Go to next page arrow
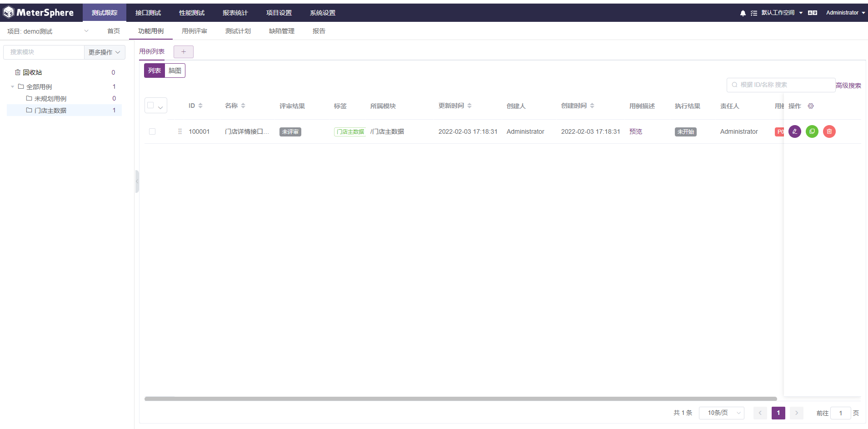Viewport: 868px width, 429px height. (797, 413)
